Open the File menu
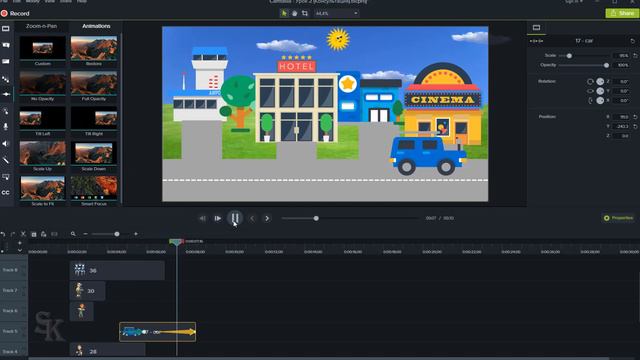This screenshot has height=360, width=640. point(3,1)
